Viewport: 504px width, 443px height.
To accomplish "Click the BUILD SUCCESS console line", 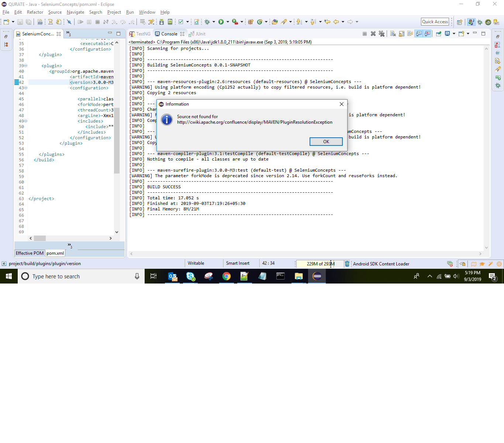I will pyautogui.click(x=164, y=187).
